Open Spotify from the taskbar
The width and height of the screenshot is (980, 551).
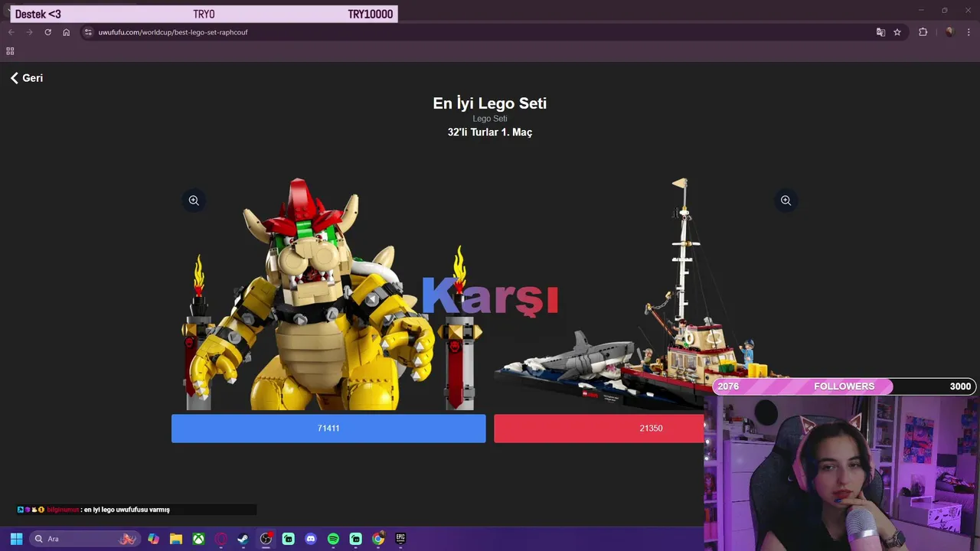333,539
